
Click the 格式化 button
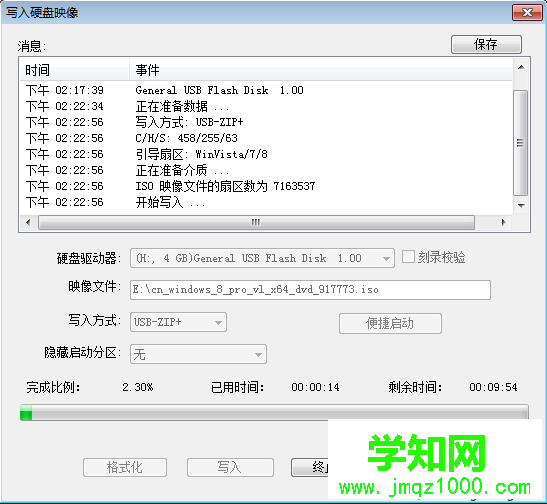pos(125,467)
